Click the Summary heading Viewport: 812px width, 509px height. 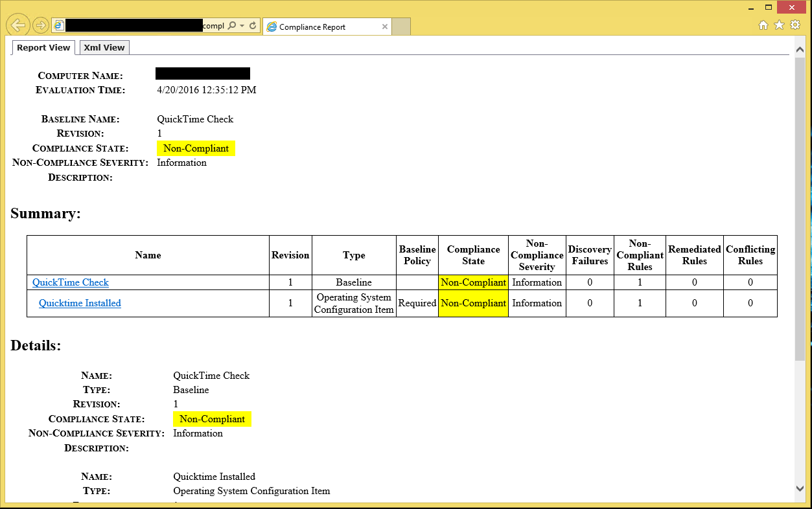point(46,213)
